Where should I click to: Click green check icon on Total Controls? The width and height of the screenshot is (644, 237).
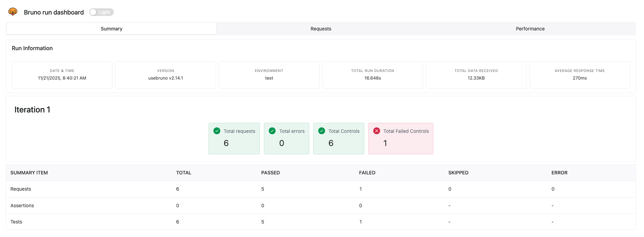(322, 131)
